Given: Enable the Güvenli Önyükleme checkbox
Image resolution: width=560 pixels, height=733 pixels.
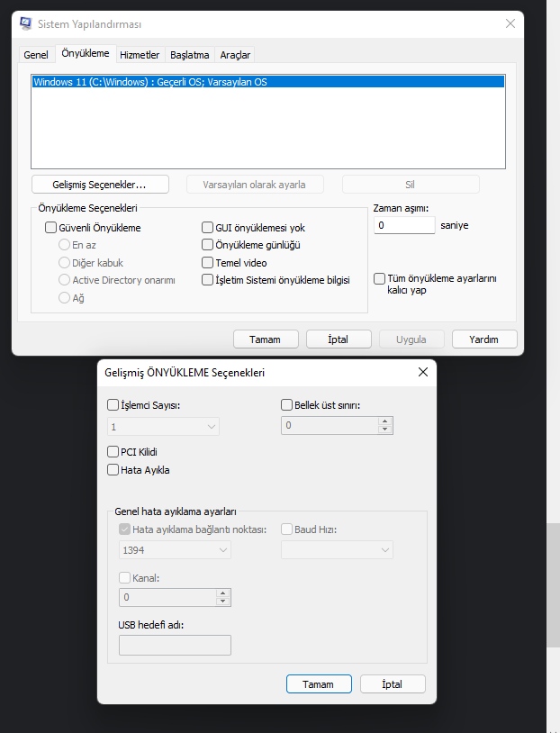Looking at the screenshot, I should tap(50, 228).
